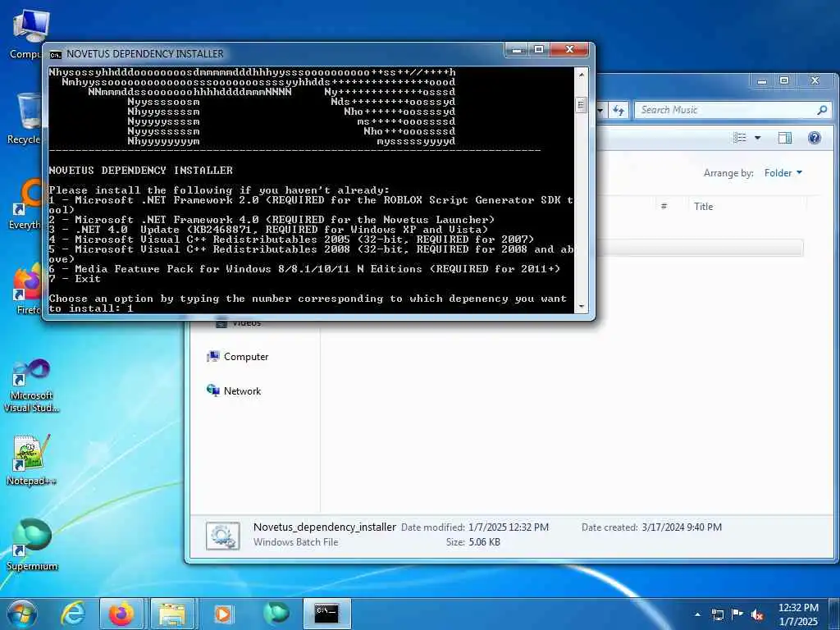Select Recycle Bin desktop icon

25,118
